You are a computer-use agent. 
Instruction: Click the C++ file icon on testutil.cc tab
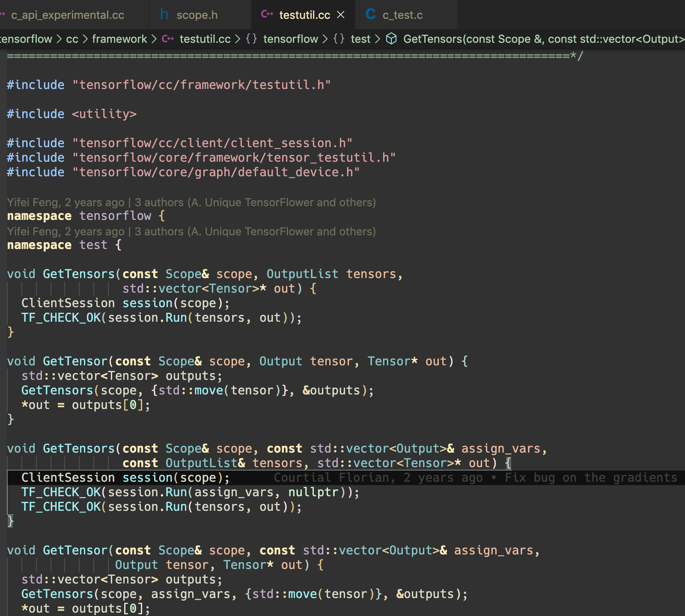[x=267, y=15]
